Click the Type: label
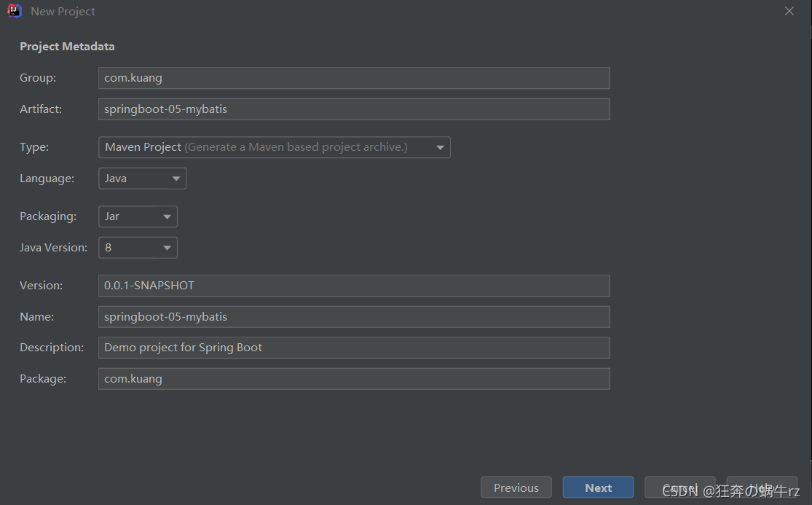Screen dimensions: 812x505 34,147
